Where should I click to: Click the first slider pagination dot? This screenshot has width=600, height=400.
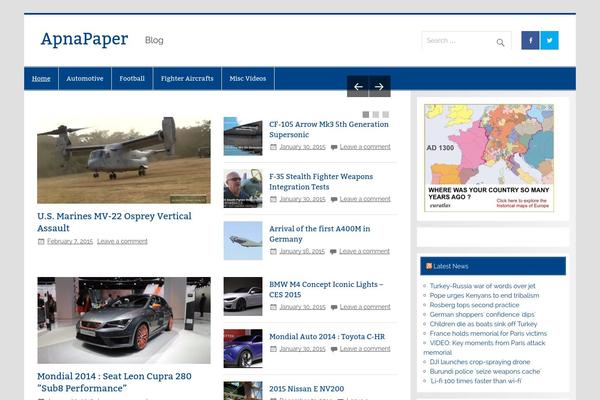(366, 115)
